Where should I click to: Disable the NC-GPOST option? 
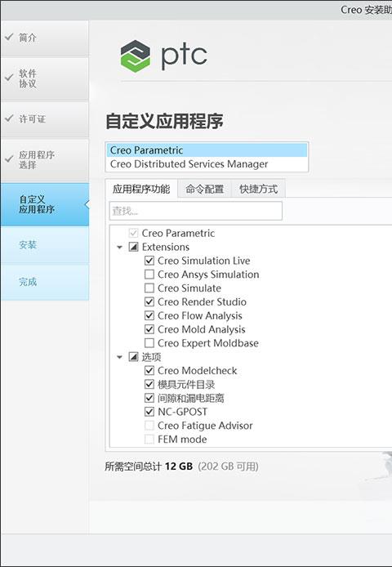149,412
